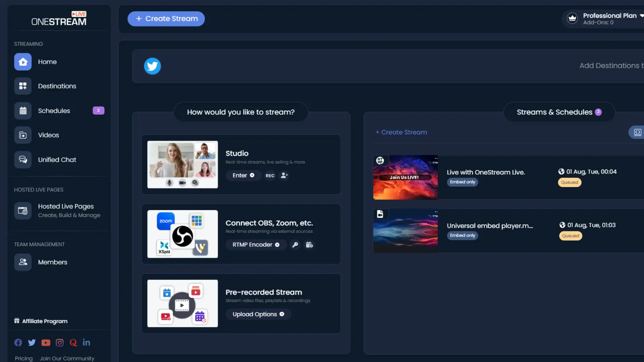Select Schedules in the sidebar
Viewport: 644px width, 362px height.
(54, 111)
